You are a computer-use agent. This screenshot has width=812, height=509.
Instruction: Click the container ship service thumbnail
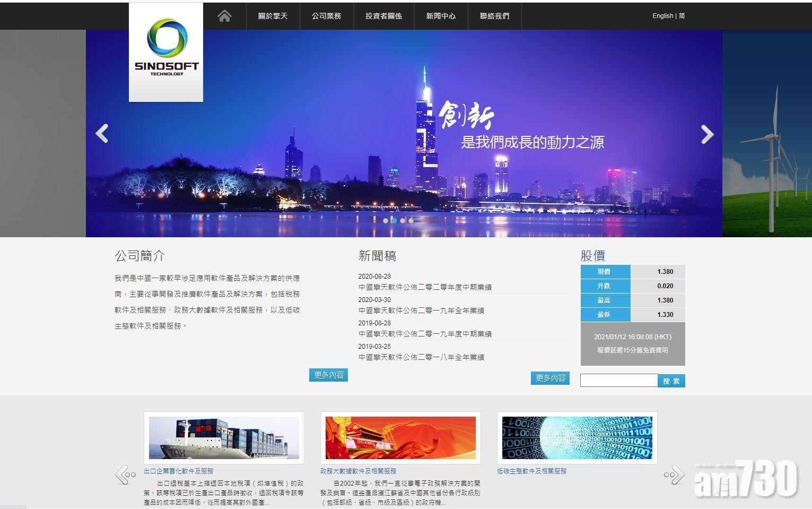tap(224, 438)
